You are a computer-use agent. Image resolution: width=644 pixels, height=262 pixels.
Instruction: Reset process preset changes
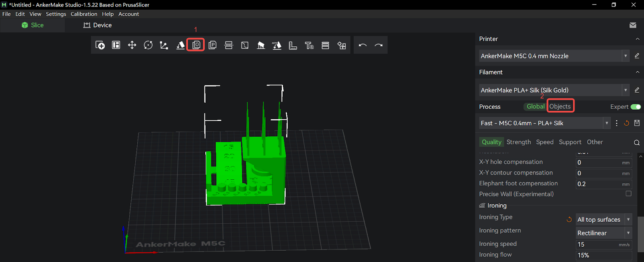(626, 123)
